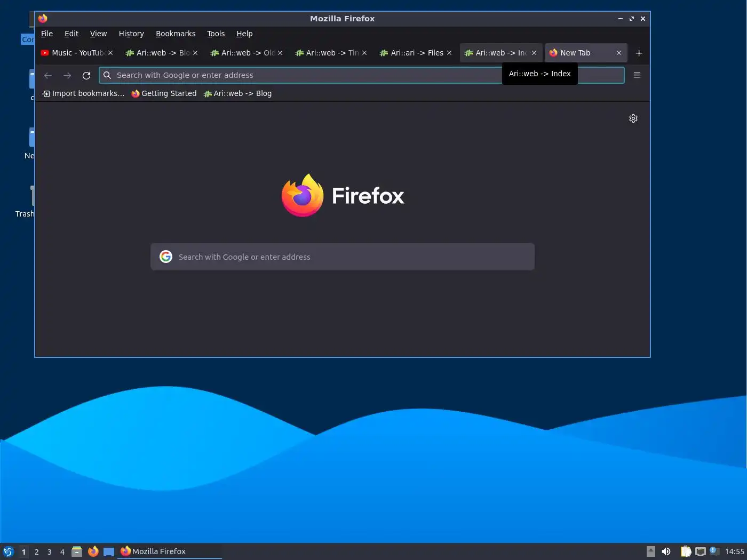Click the reload page icon
The height and width of the screenshot is (560, 747).
86,75
